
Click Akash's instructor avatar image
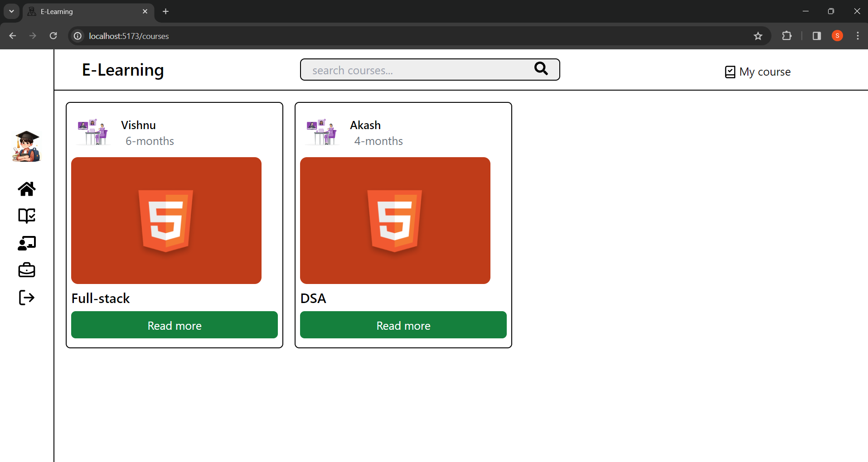coord(322,132)
